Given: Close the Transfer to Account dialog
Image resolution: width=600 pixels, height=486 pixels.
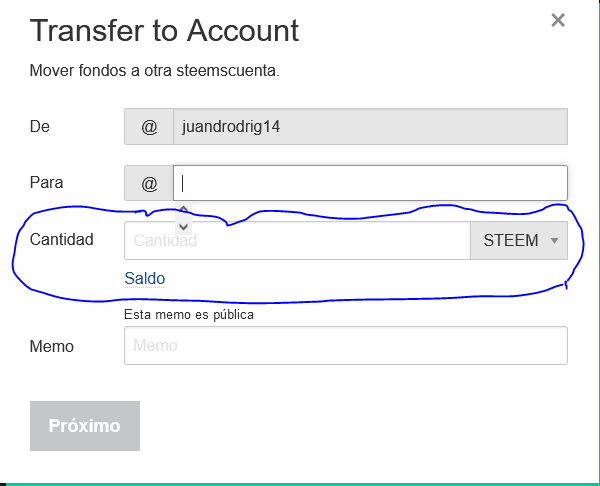Looking at the screenshot, I should [x=558, y=20].
